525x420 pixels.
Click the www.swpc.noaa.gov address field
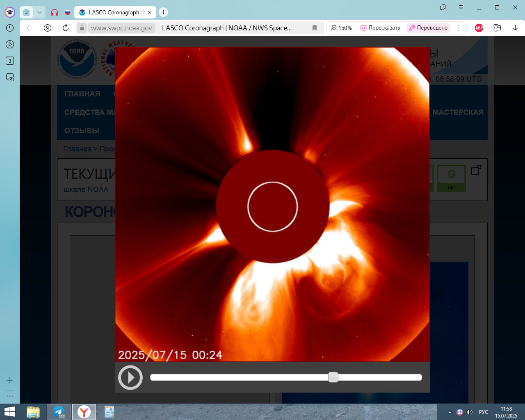[121, 28]
